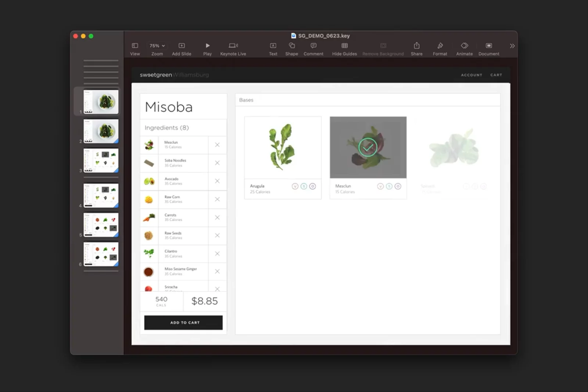This screenshot has width=588, height=392.
Task: Select slide 6 thumbnail
Action: point(101,254)
